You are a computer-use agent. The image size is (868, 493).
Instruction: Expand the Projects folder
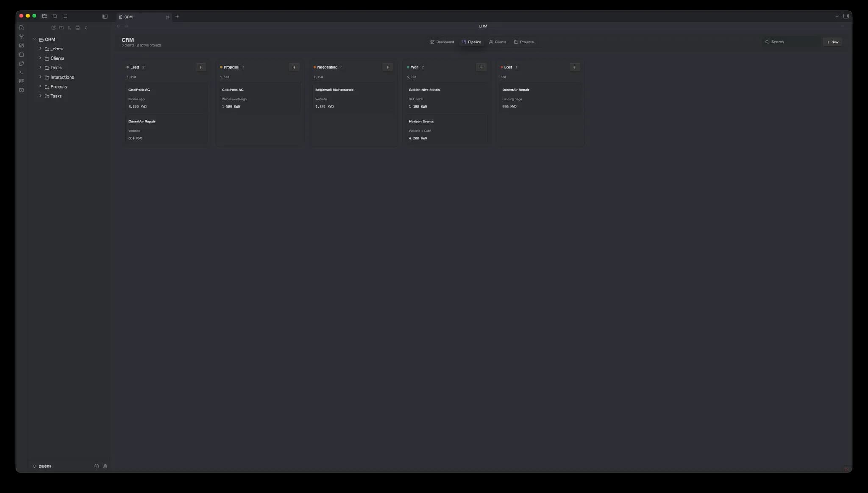click(40, 86)
